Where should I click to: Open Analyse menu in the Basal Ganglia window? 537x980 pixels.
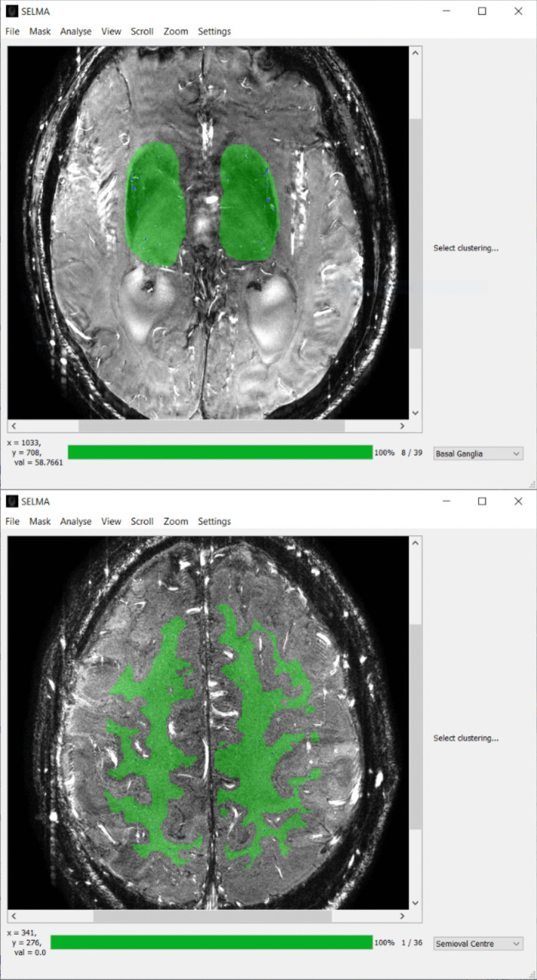tap(76, 32)
